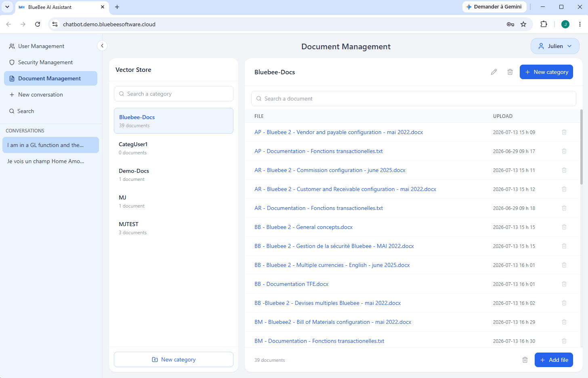Delete BB Devises multiples Bluebee file
This screenshot has width=588, height=378.
(x=564, y=303)
